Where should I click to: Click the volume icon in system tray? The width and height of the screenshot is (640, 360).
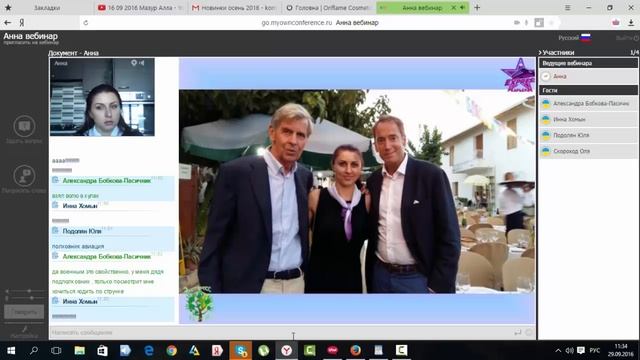coord(569,350)
